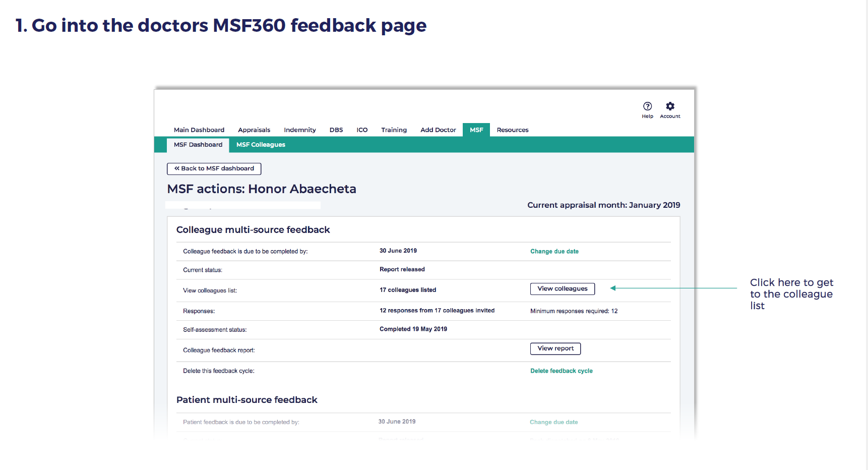Click the Help question mark icon
Screen dimensions: 868x470
click(x=647, y=106)
